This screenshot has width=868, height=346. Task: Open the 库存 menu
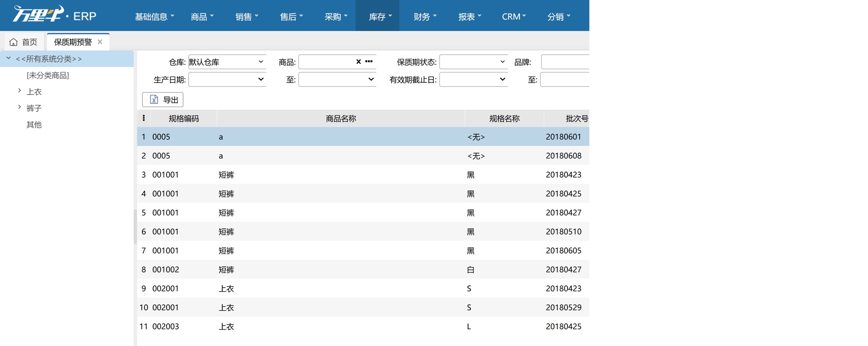coord(378,16)
